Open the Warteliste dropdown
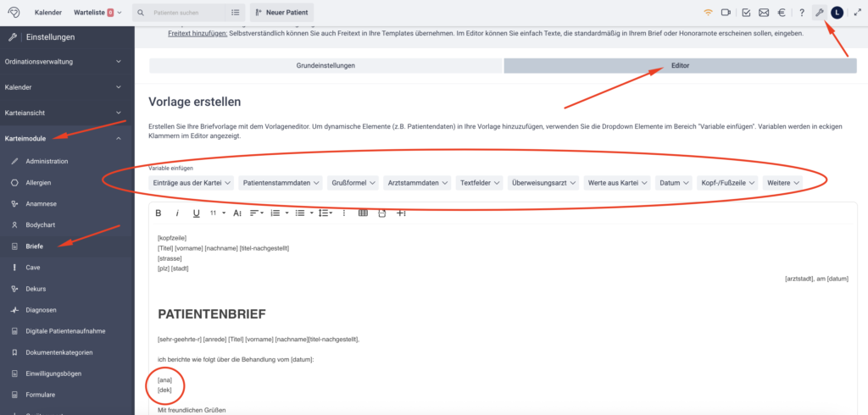 pos(98,12)
